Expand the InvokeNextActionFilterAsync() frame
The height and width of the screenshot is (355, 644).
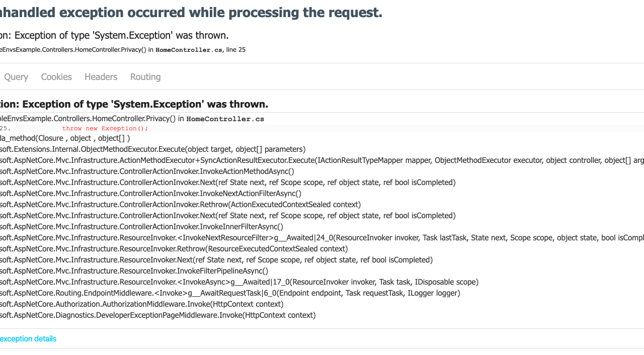pos(151,194)
